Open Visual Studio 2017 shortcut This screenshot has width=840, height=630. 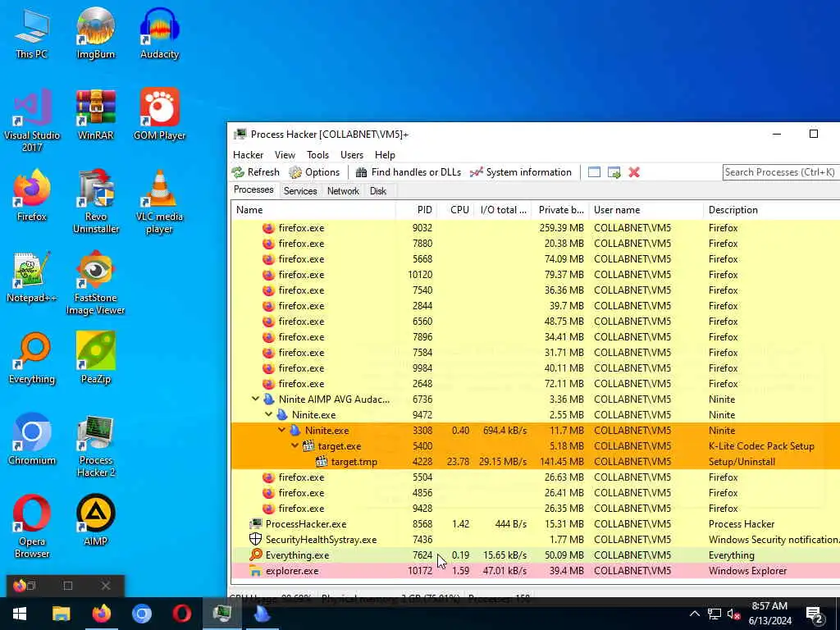[32, 120]
